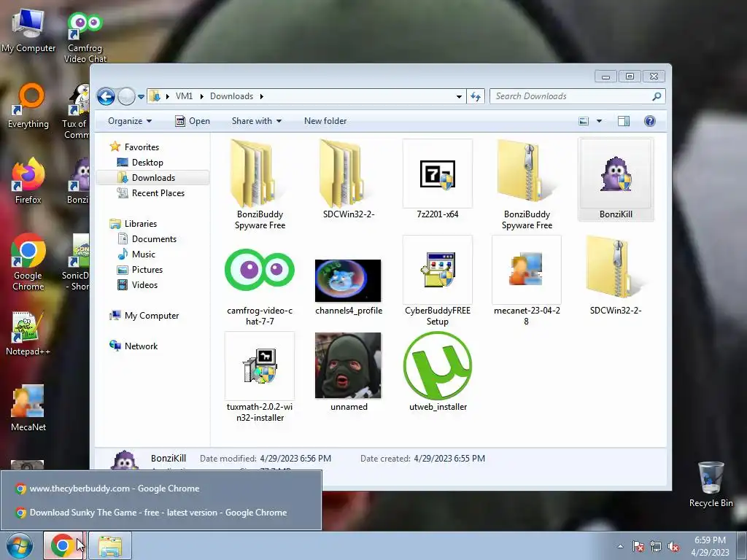Select the BonziBuddy Spyware Free zip archive
Image resolution: width=747 pixels, height=560 pixels.
point(527,184)
